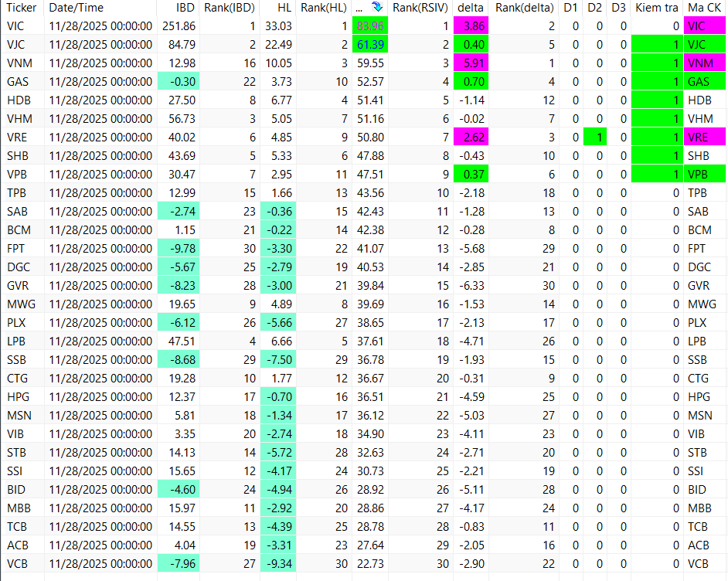Click the HL column header
Image resolution: width=728 pixels, height=581 pixels.
point(284,8)
